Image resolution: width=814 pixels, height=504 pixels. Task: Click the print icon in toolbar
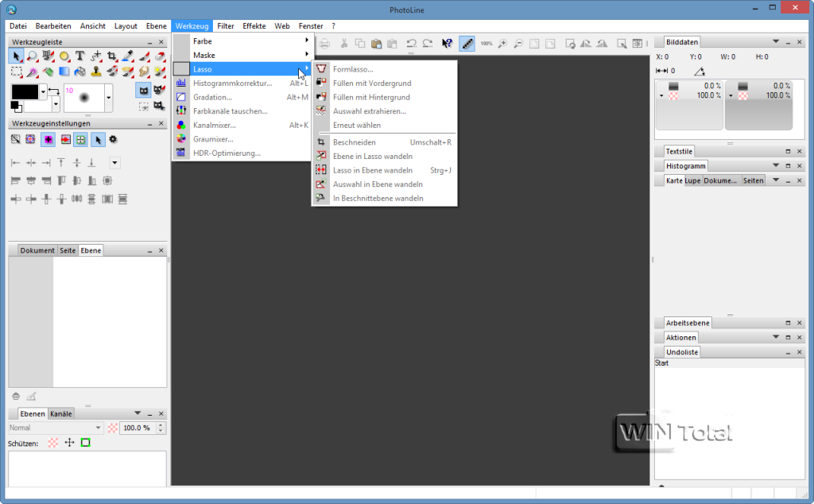coord(324,44)
